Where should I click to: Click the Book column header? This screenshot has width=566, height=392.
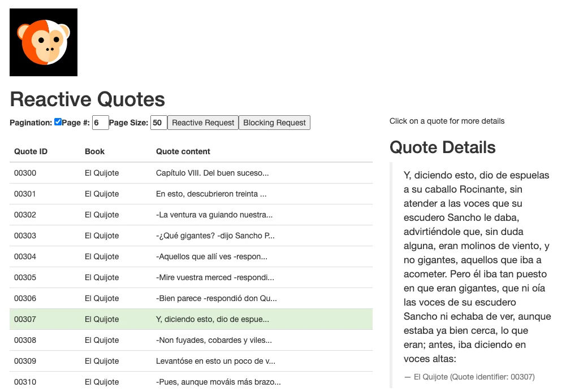[94, 151]
